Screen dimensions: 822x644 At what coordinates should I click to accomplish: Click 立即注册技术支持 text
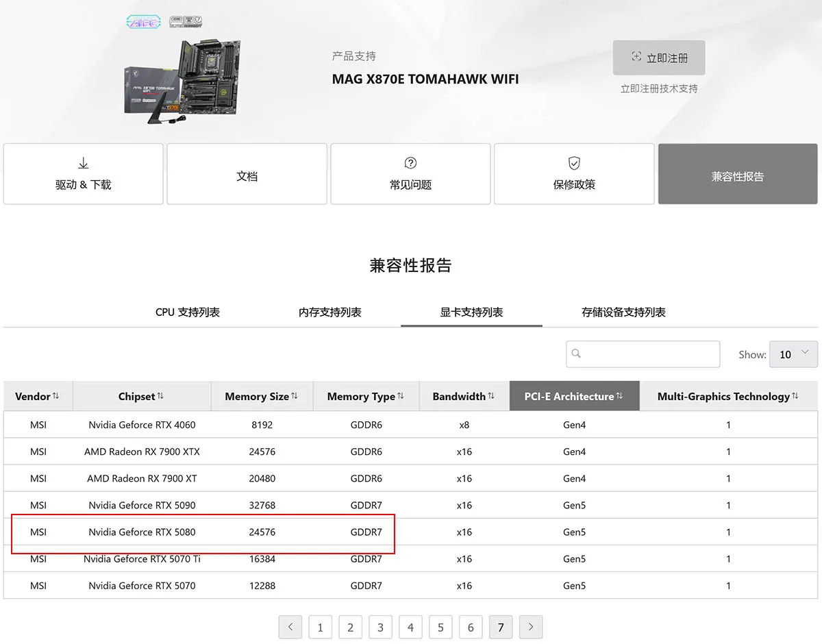coord(659,88)
